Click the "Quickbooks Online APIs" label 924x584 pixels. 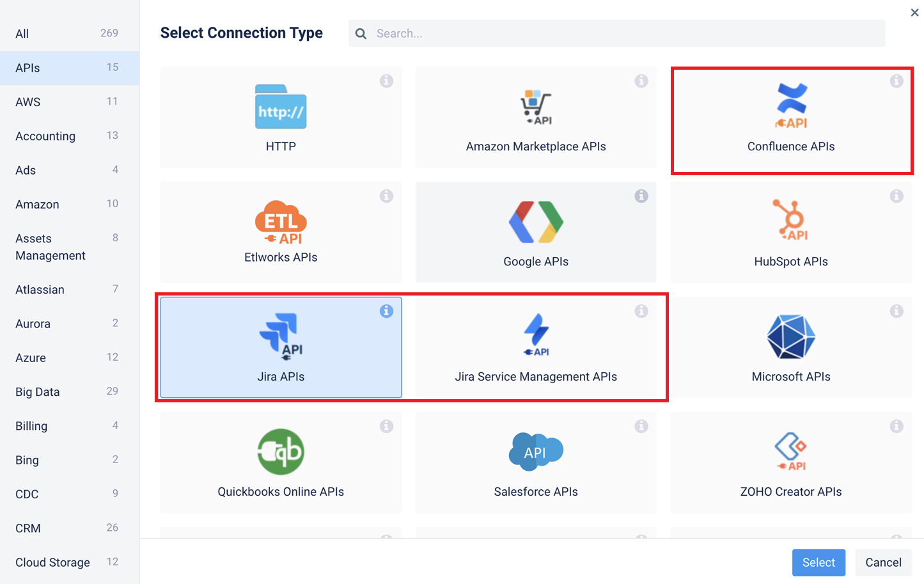(281, 492)
